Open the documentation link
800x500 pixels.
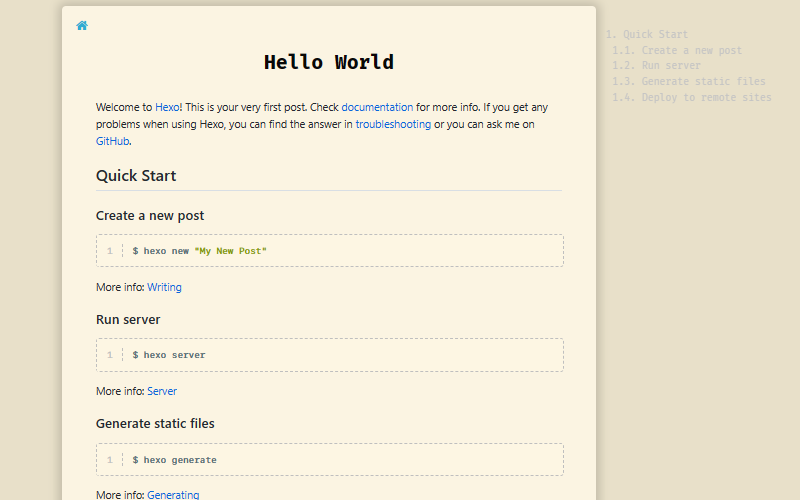[x=377, y=107]
